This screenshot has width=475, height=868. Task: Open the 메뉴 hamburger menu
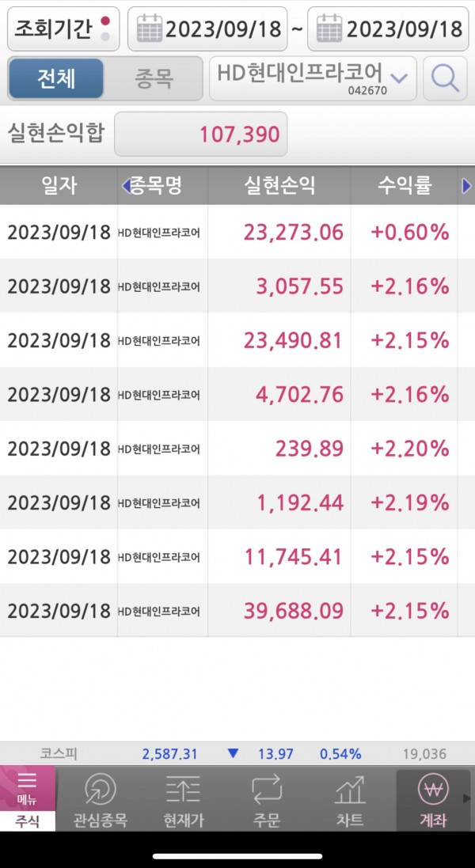[27, 787]
